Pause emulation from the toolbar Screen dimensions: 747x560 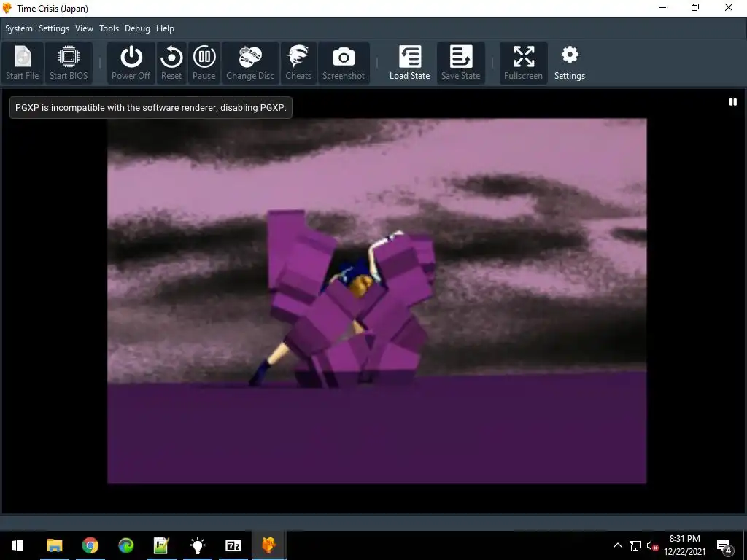click(x=204, y=63)
